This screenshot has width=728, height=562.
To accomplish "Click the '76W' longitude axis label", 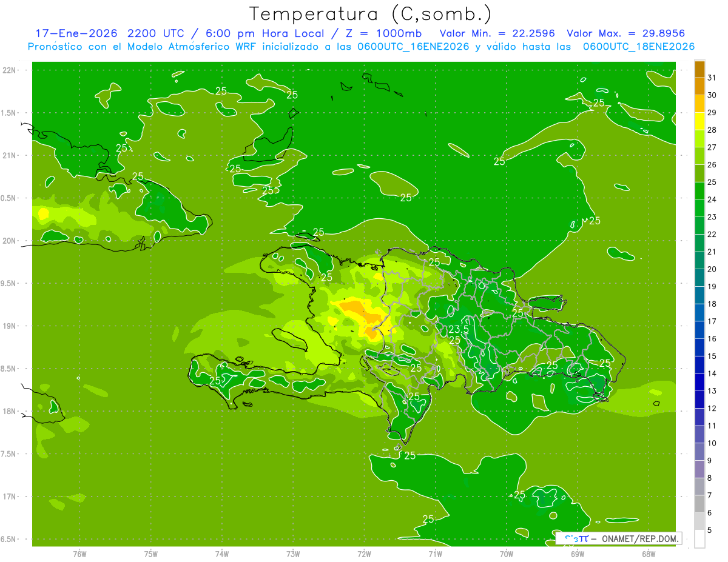I will (x=79, y=554).
